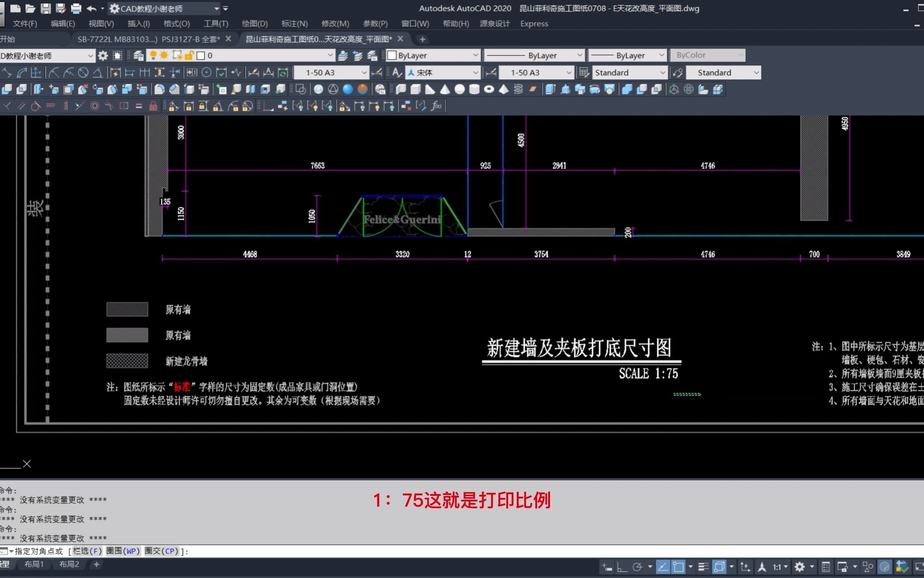Toggle object snap tracking in status bar
The height and width of the screenshot is (578, 924).
pyautogui.click(x=663, y=567)
